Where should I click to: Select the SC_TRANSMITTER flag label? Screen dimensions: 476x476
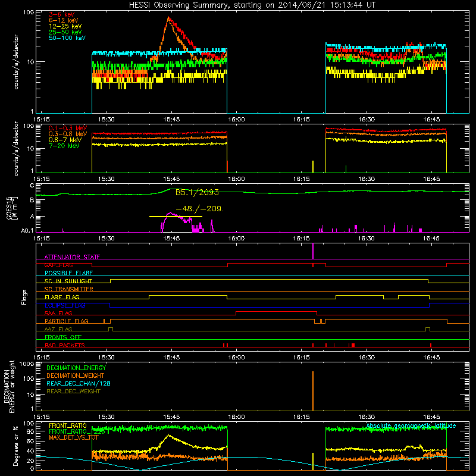coord(69,289)
